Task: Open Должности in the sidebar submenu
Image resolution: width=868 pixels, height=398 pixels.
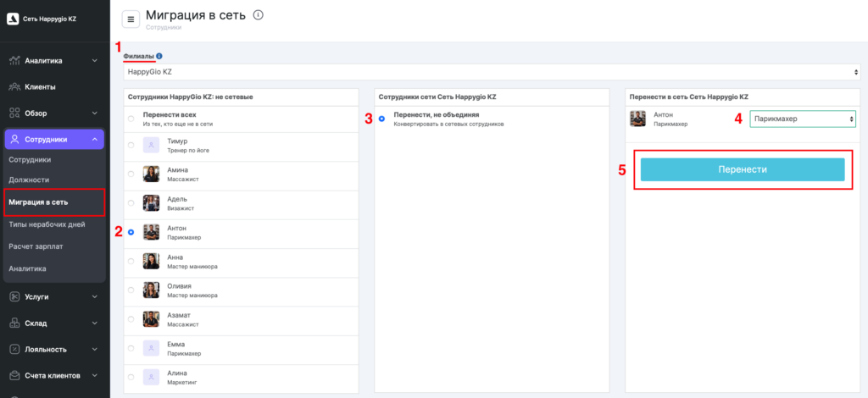Action: click(29, 180)
